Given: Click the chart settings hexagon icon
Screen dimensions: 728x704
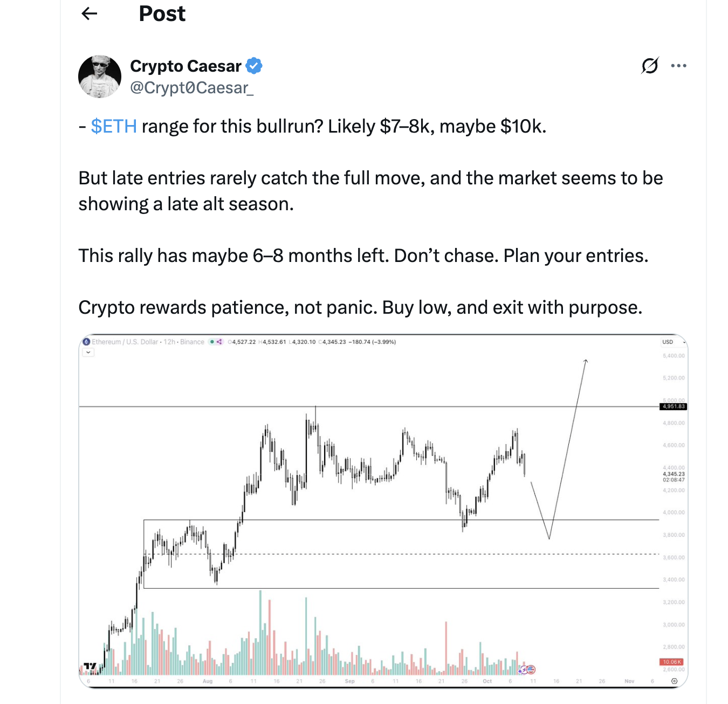Looking at the screenshot, I should pos(674,681).
